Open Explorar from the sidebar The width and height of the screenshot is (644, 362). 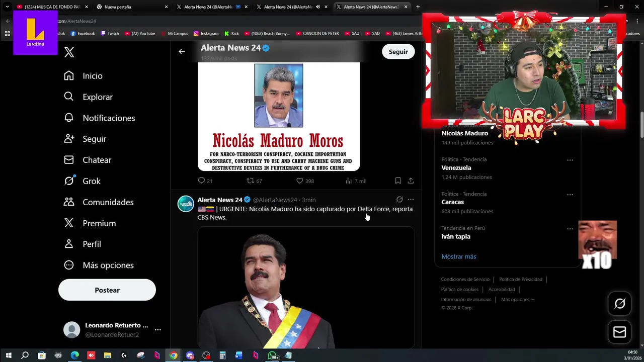(88, 97)
